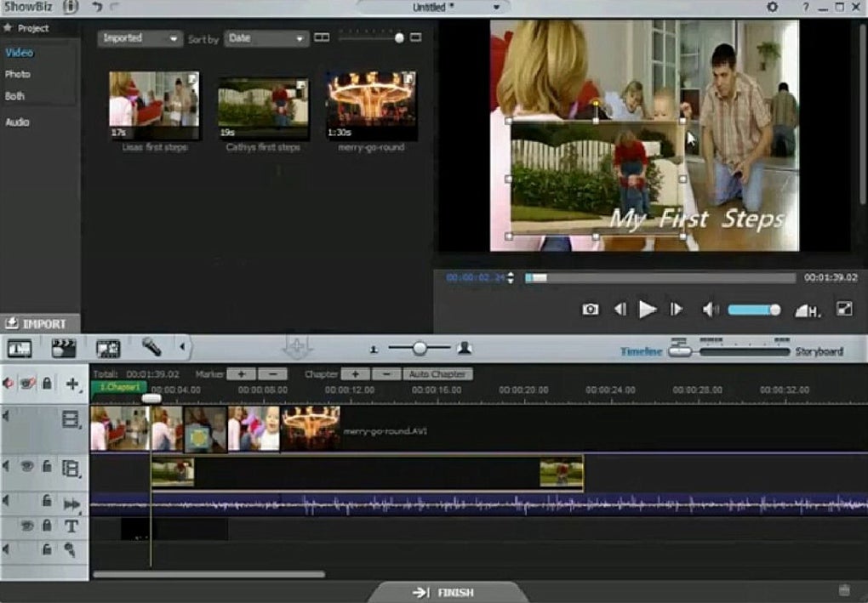Click the fullscreen preview icon

[x=845, y=309]
